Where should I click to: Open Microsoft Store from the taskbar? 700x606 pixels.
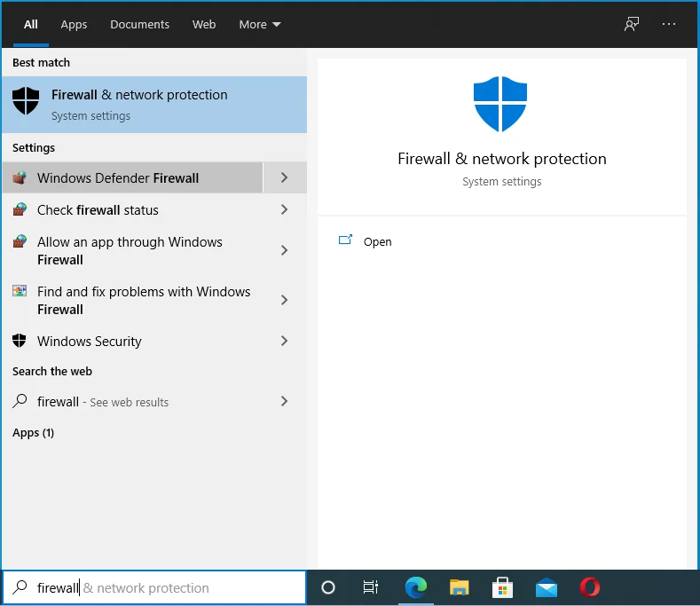pyautogui.click(x=502, y=587)
